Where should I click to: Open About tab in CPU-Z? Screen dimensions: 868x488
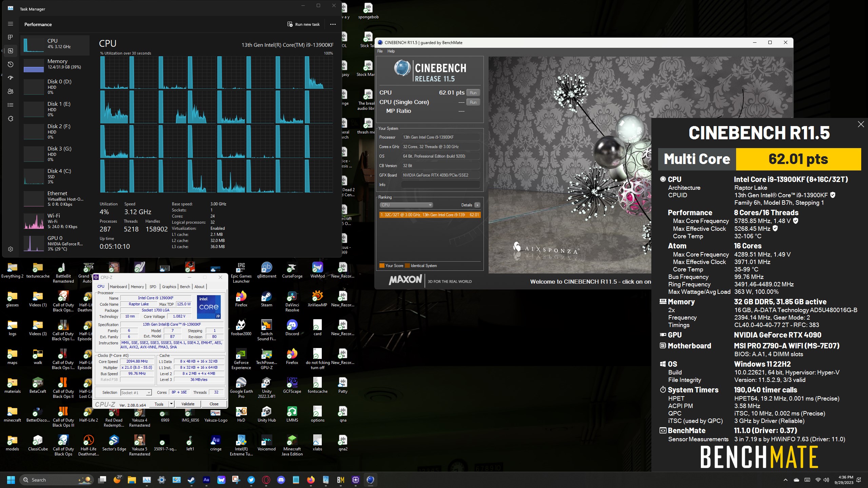coord(199,287)
